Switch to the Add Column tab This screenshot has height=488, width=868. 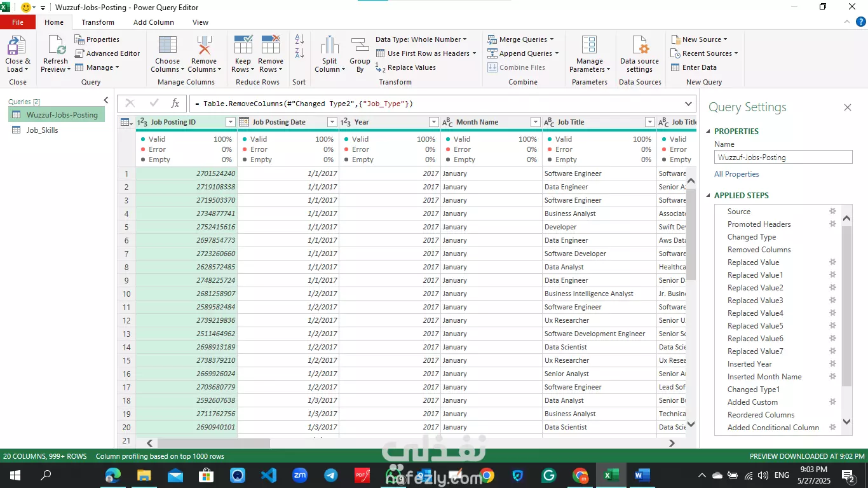tap(154, 22)
